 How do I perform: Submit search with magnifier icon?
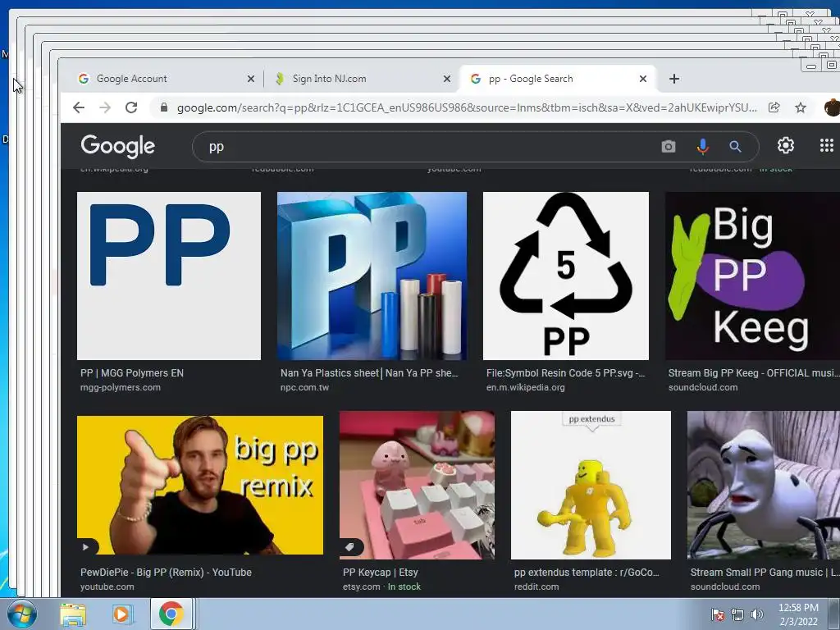[735, 146]
